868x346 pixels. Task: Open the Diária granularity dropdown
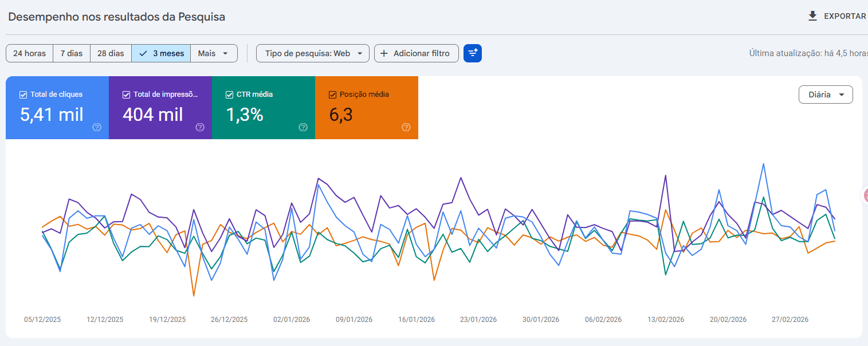pyautogui.click(x=826, y=95)
